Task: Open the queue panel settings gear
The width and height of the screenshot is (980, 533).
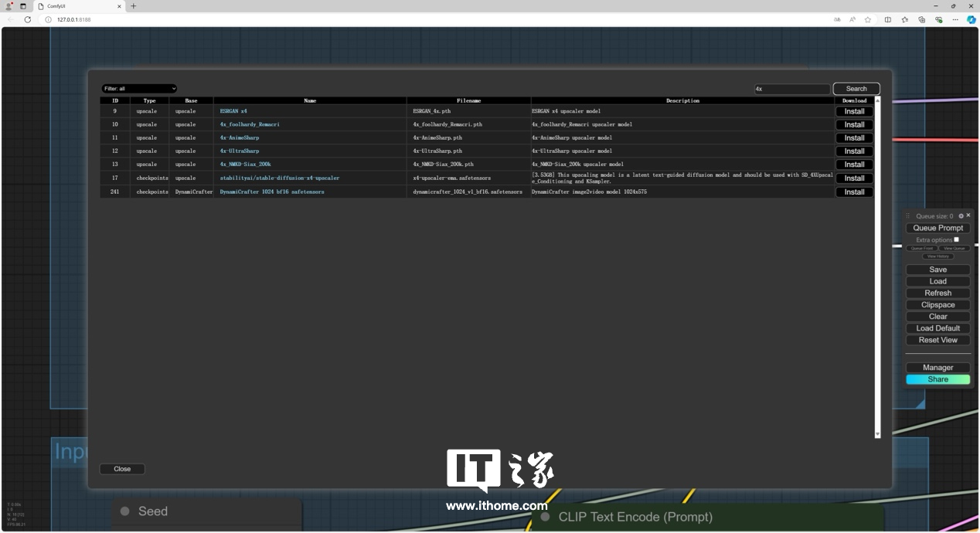Action: click(x=961, y=216)
